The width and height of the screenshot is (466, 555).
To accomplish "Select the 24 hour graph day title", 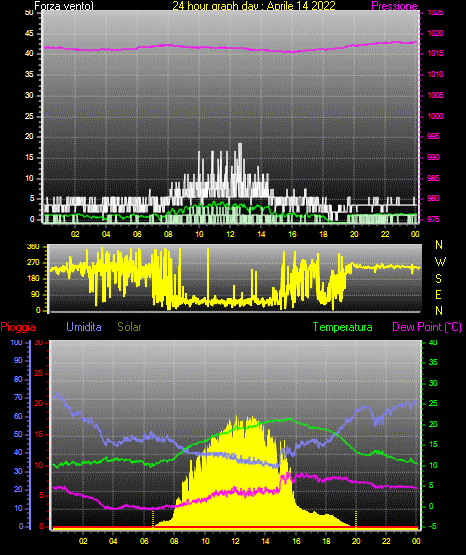I will 254,6.
